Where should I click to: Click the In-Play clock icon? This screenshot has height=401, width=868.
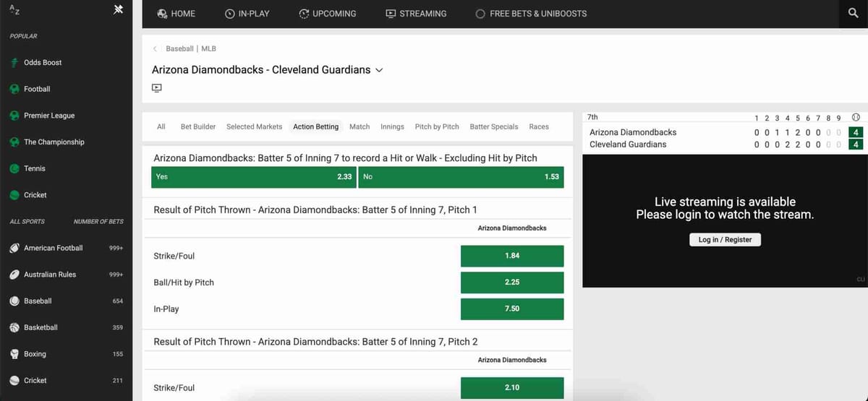coord(230,14)
